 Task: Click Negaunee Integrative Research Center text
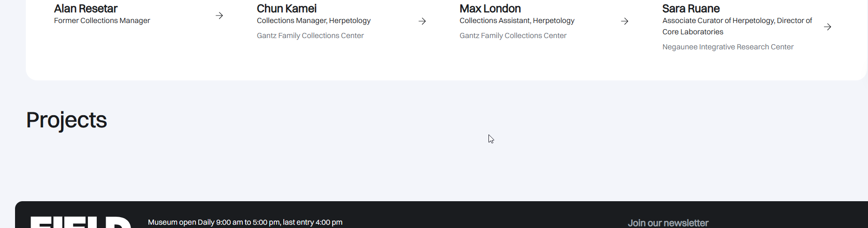[x=728, y=47]
